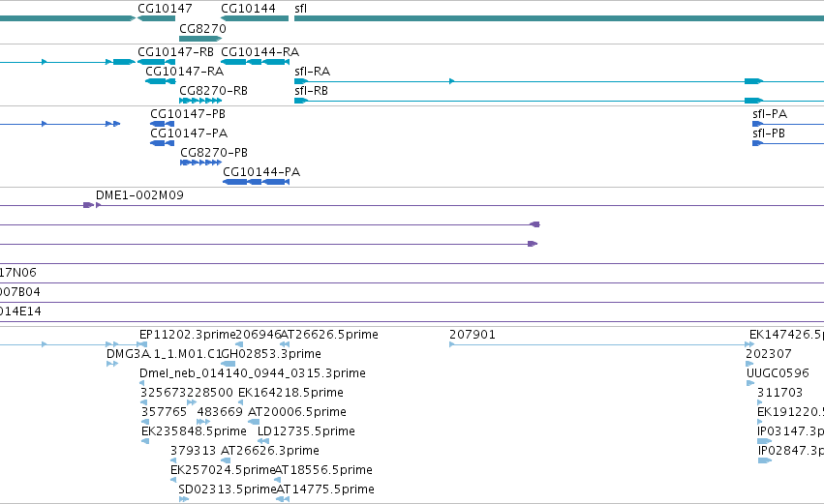Screen dimensions: 824x504
Task: Click the sfl-RB transcript label
Action: point(311,91)
